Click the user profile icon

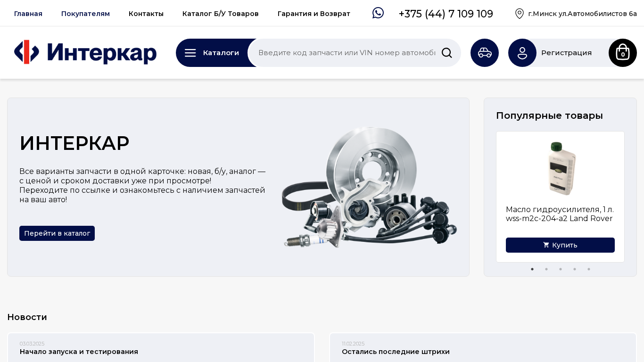[x=522, y=53]
